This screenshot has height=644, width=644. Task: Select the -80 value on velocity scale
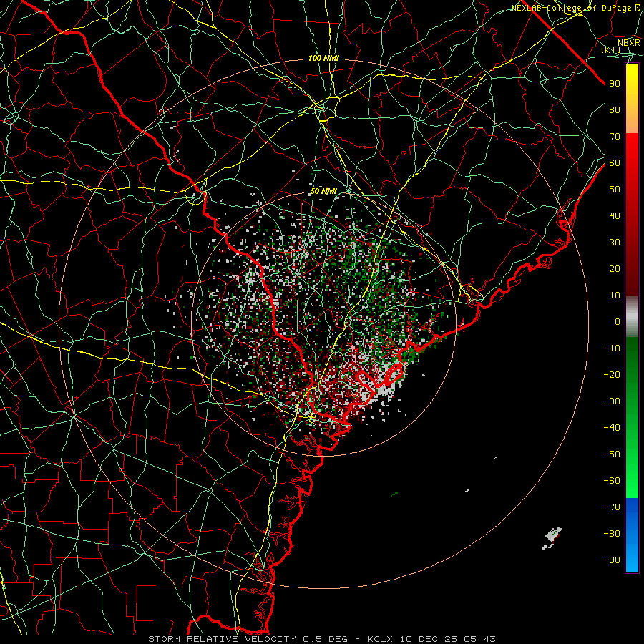(612, 534)
